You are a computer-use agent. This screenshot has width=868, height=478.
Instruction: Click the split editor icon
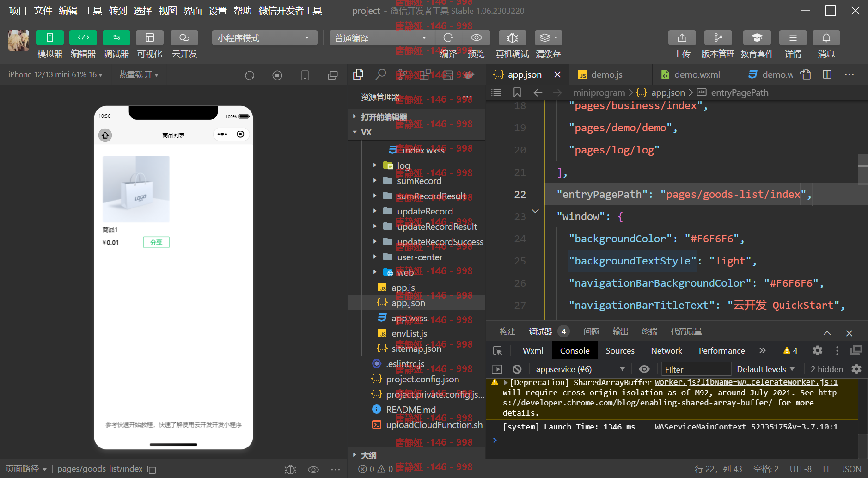coord(827,74)
